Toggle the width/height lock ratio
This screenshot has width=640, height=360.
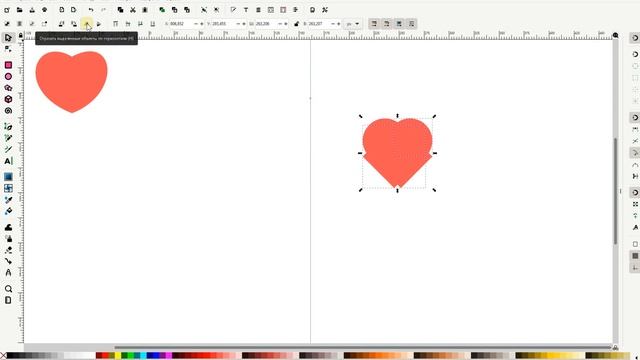296,24
